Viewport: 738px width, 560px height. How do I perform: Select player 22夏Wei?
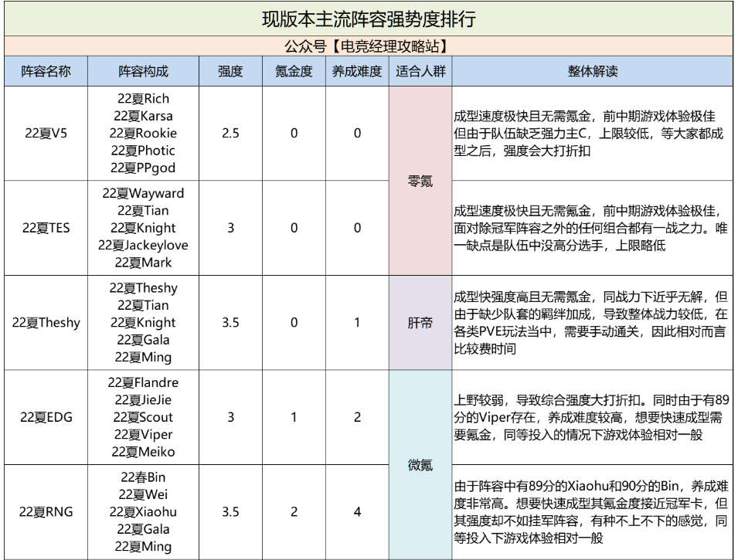point(143,494)
